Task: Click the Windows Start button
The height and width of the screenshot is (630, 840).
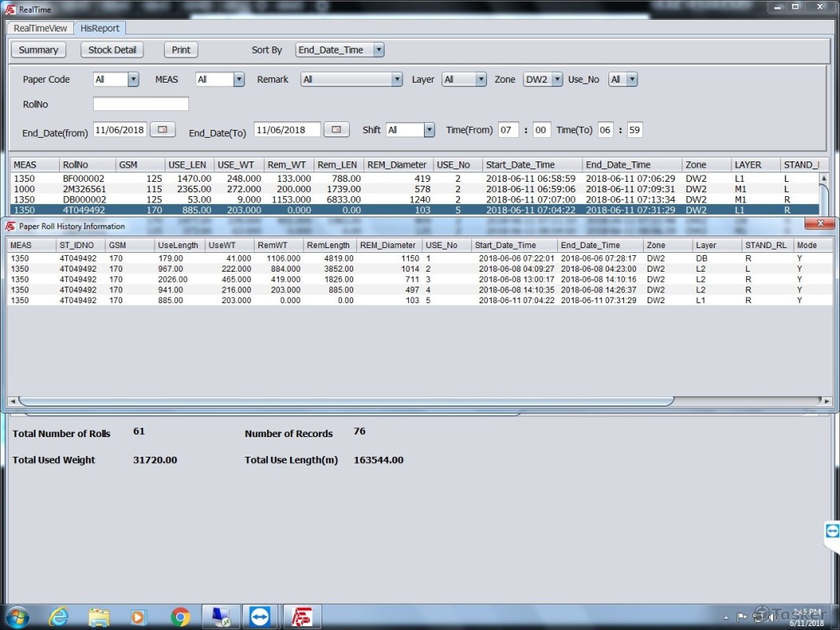Action: tap(17, 617)
